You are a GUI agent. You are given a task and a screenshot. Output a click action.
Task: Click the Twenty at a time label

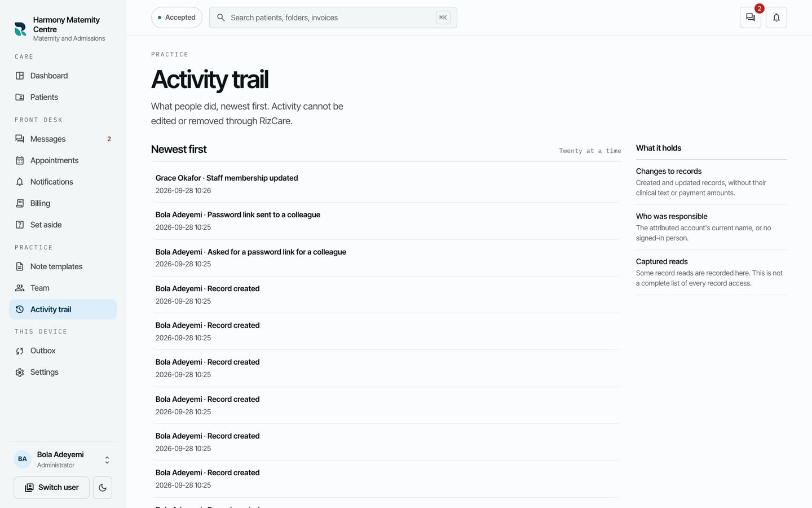pos(590,151)
